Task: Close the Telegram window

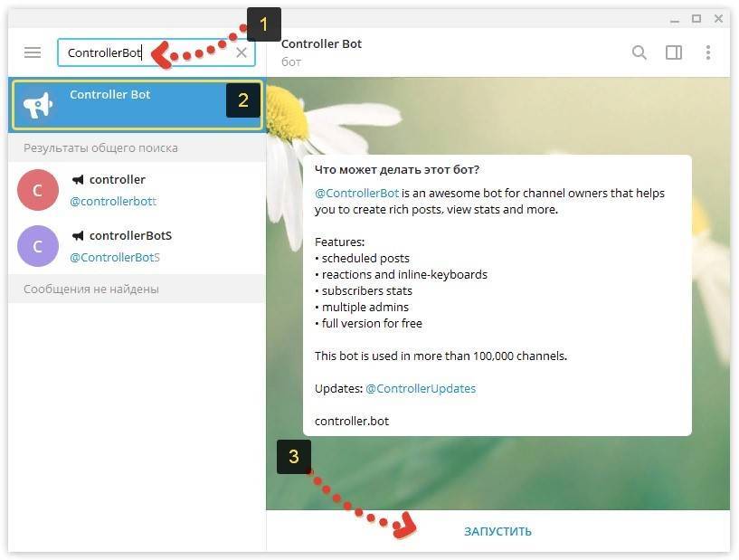Action: [718, 19]
